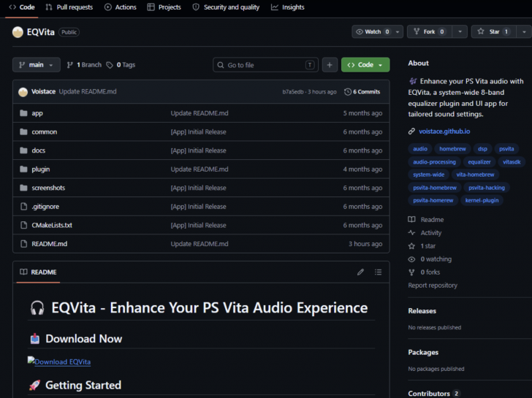The image size is (532, 398).
Task: Open the plugin row commit message
Action: pyautogui.click(x=199, y=169)
